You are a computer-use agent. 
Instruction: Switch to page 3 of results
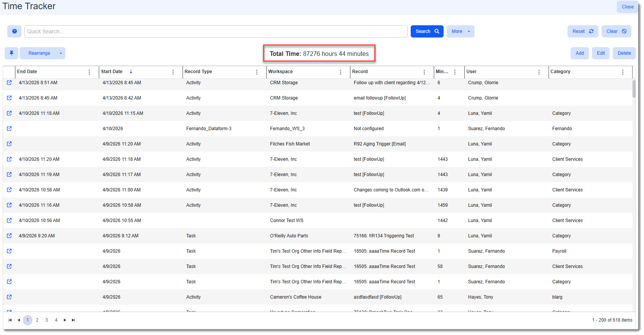click(47, 320)
